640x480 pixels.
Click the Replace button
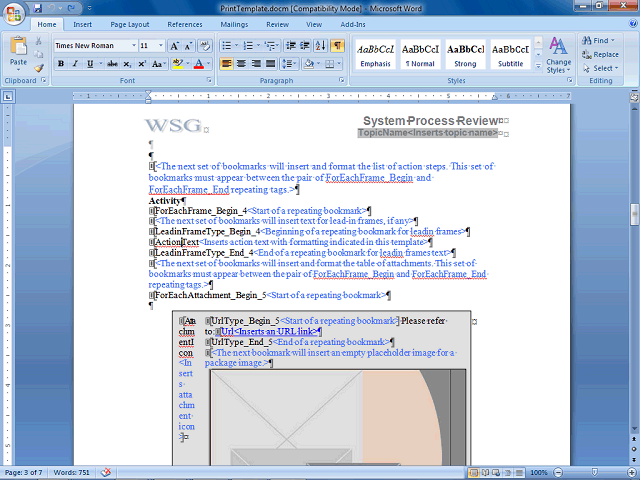pyautogui.click(x=600, y=55)
